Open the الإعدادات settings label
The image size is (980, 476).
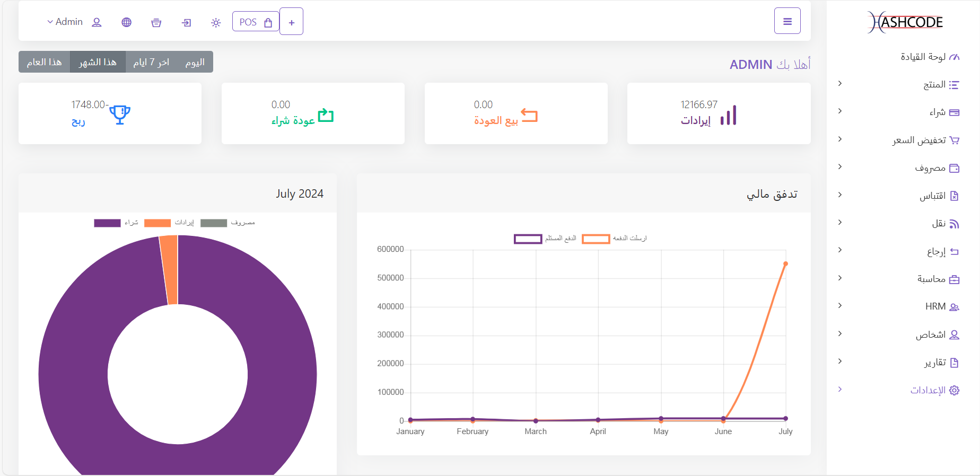(928, 391)
